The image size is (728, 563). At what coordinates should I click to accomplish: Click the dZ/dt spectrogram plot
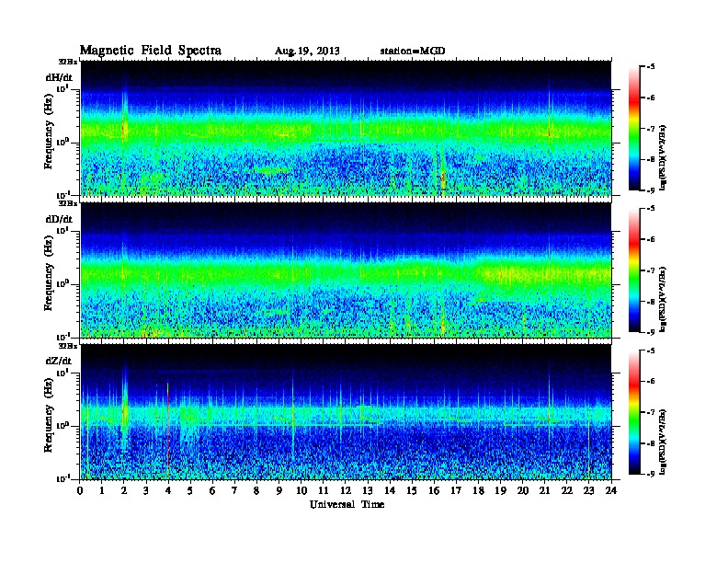346,412
